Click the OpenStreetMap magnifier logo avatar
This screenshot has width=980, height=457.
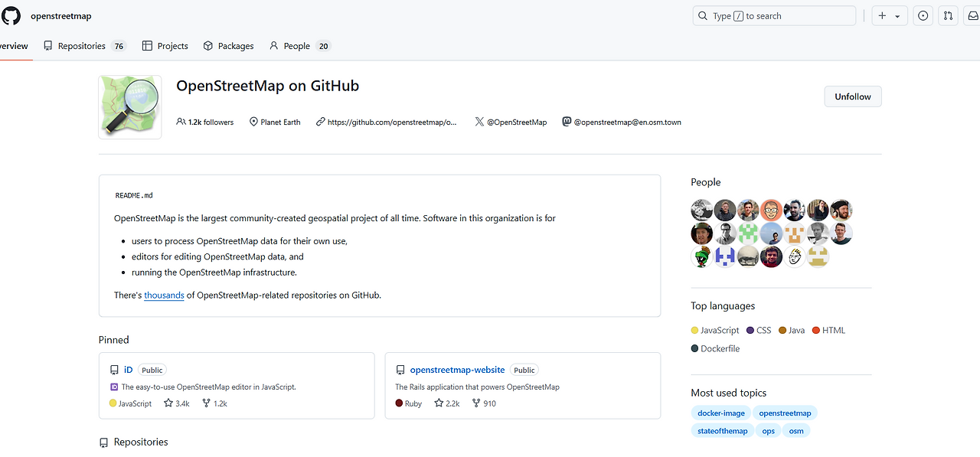pyautogui.click(x=130, y=106)
